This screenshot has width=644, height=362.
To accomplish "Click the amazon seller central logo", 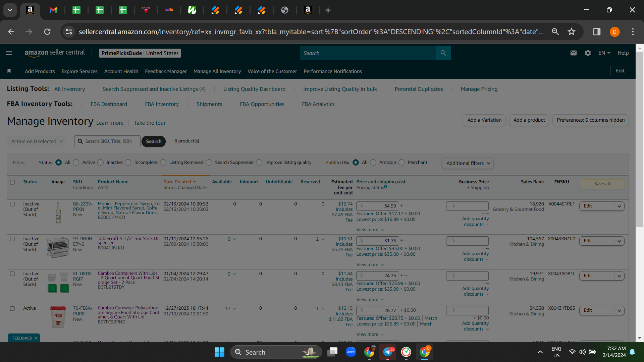I will (x=55, y=53).
